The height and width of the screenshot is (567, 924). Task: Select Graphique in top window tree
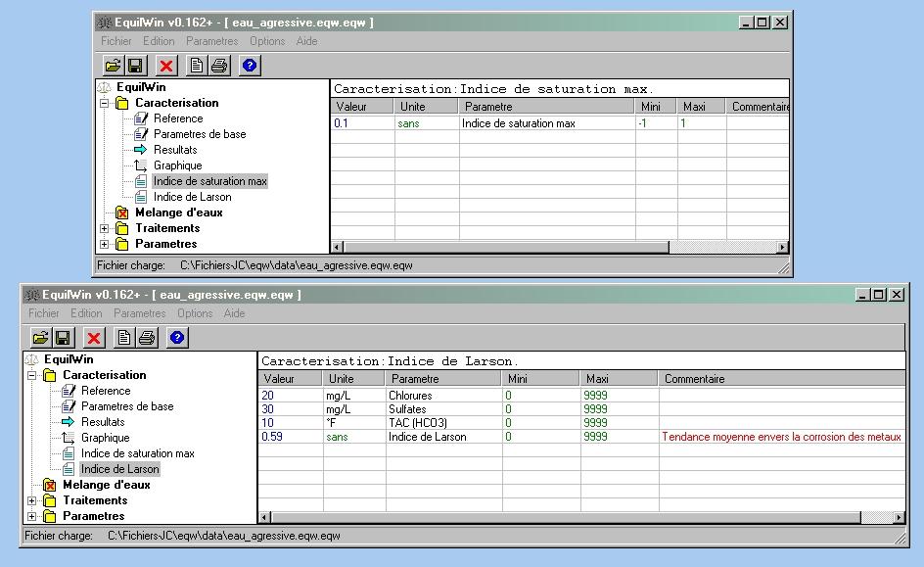point(177,165)
